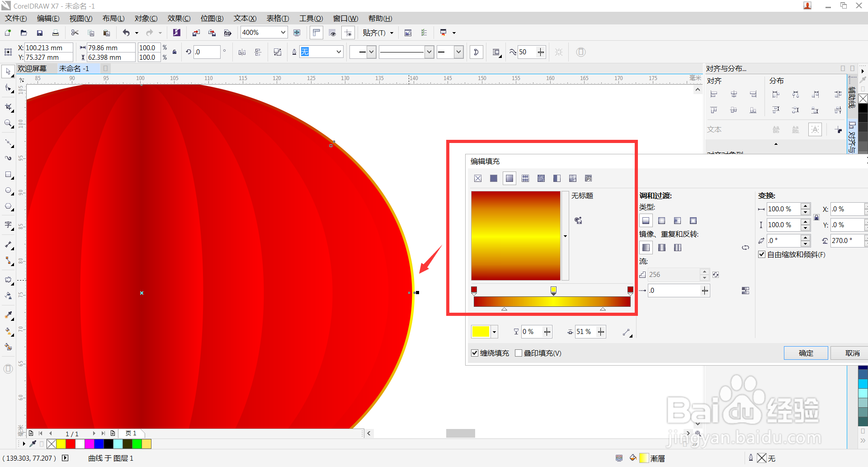This screenshot has width=868, height=467.
Task: Select rectangular fountain fill type
Action: [x=693, y=221]
